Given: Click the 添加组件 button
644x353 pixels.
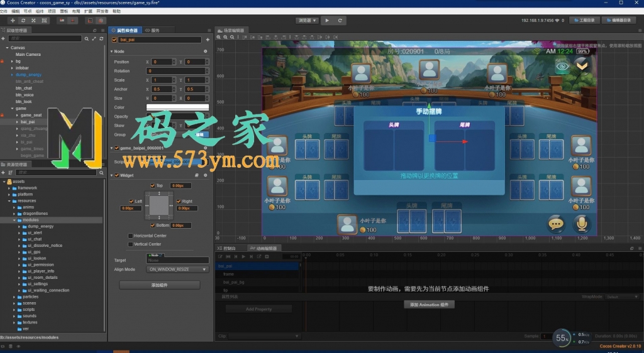Looking at the screenshot, I should click(159, 285).
